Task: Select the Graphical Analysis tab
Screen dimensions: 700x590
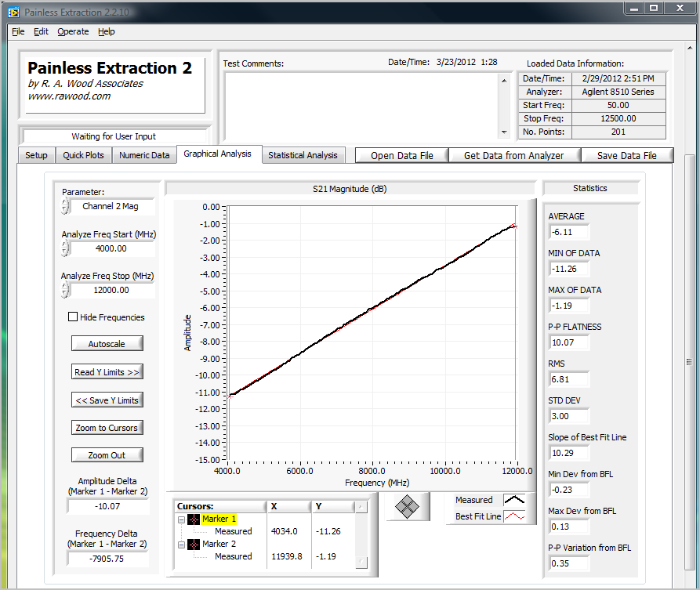Action: pyautogui.click(x=217, y=154)
